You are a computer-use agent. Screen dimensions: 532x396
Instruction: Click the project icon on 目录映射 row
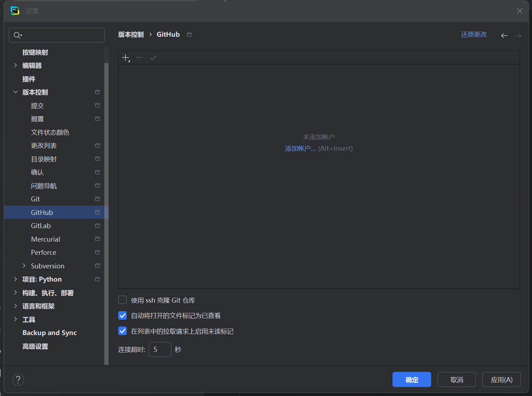tap(98, 159)
